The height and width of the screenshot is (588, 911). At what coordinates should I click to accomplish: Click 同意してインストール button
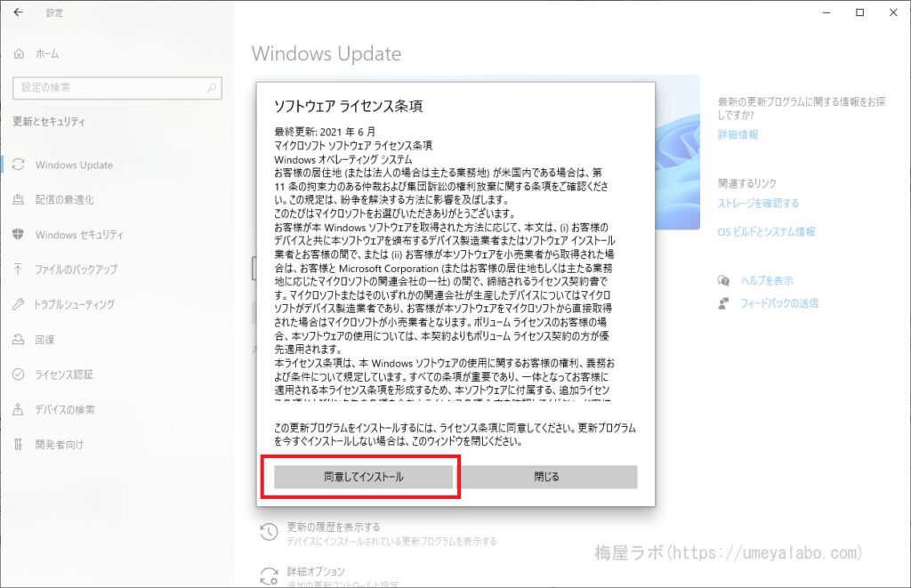point(364,477)
